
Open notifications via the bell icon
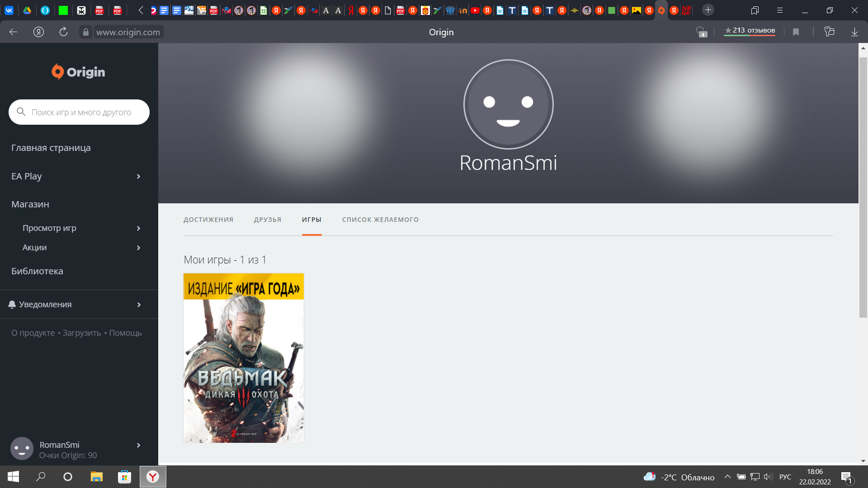pyautogui.click(x=12, y=304)
